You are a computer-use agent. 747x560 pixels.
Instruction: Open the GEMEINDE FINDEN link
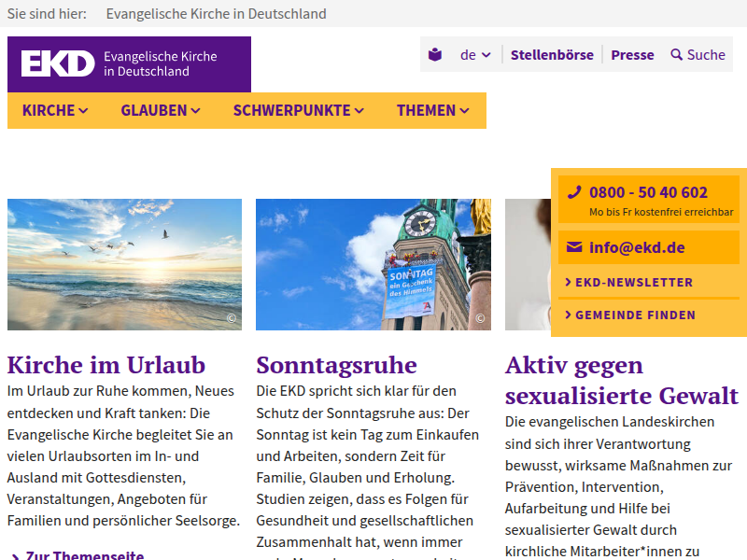(x=636, y=315)
